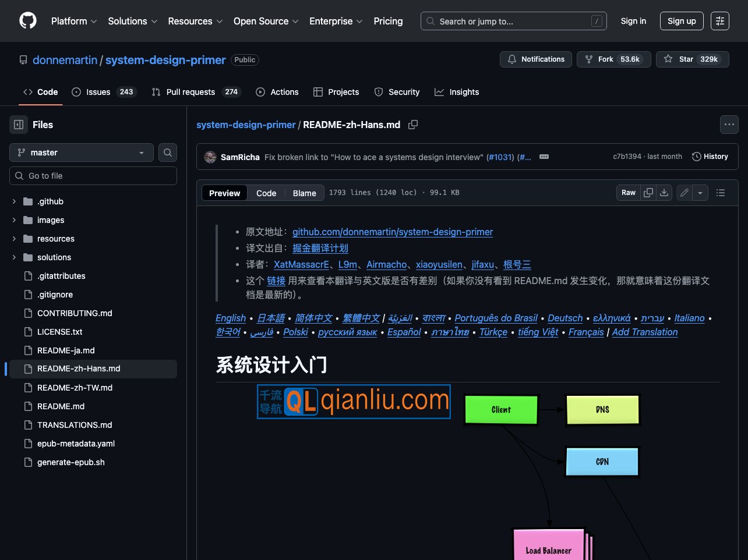Expand the truncated commit message

544,156
